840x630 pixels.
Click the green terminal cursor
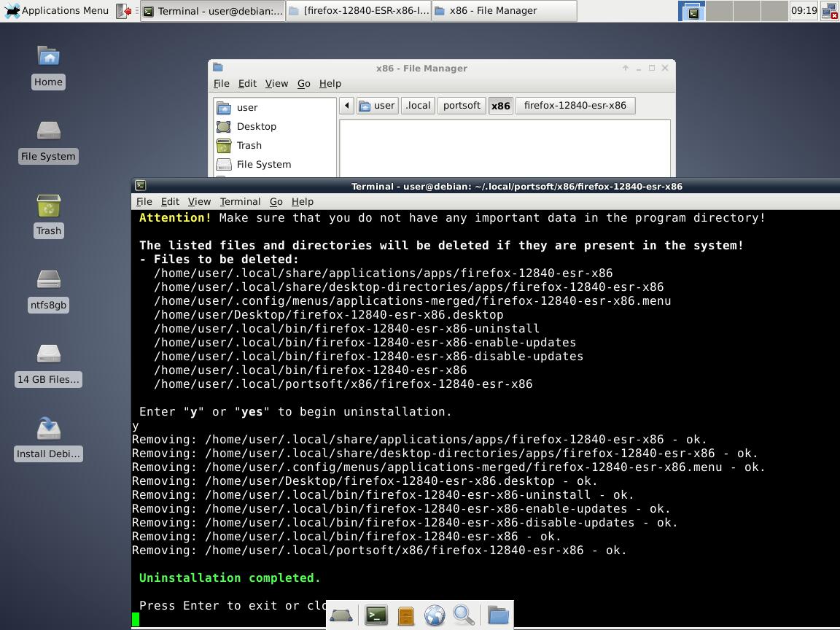[136, 619]
